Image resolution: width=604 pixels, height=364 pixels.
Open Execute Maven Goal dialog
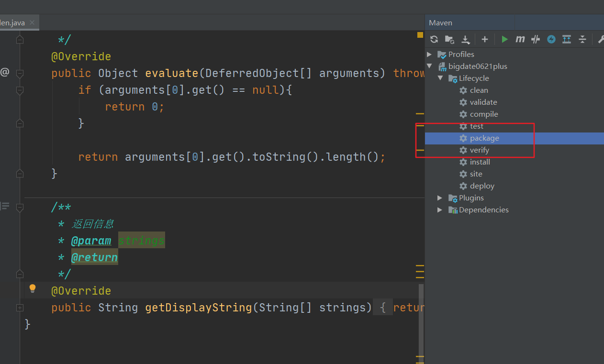[x=520, y=39]
